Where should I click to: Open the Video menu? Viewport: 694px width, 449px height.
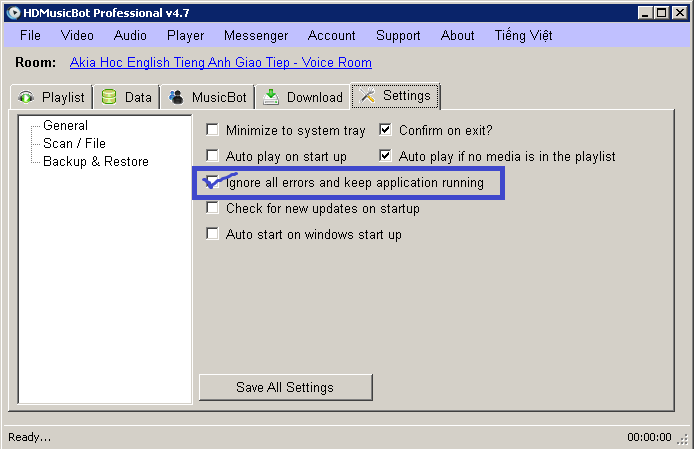(x=77, y=35)
